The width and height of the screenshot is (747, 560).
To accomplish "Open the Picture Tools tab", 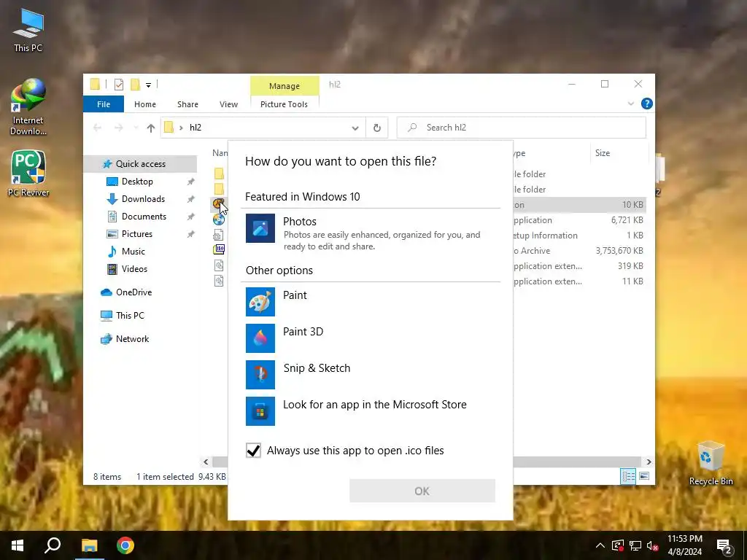I will [284, 104].
